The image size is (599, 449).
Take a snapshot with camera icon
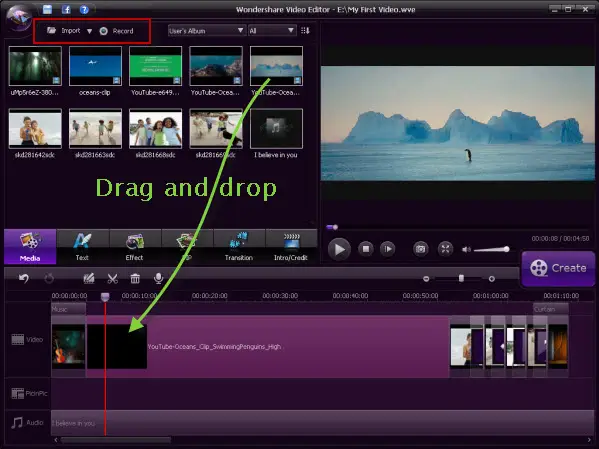coord(420,249)
